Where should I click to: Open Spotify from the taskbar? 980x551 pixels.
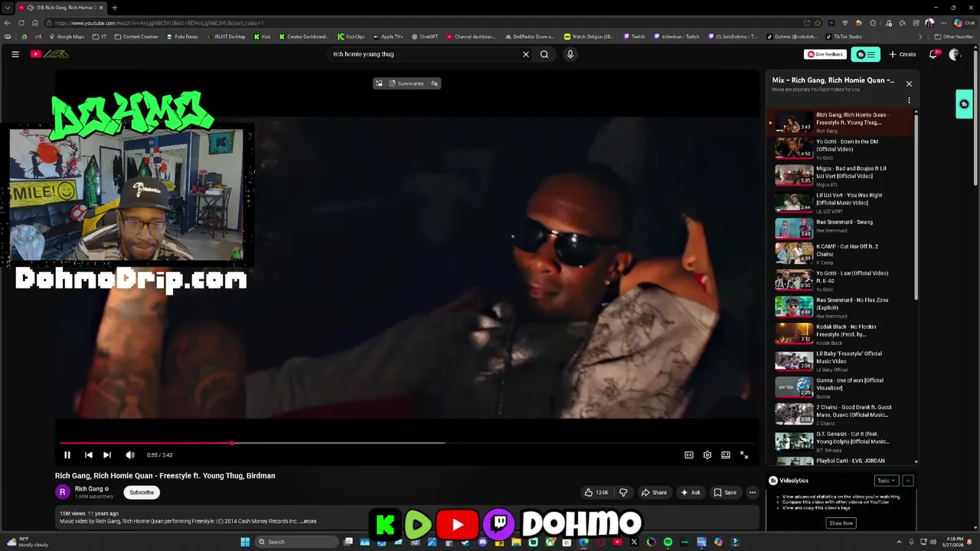point(668,542)
